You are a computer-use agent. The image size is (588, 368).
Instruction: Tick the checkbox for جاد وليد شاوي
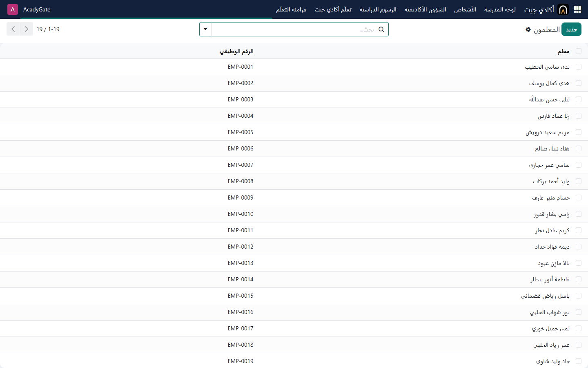pyautogui.click(x=579, y=361)
